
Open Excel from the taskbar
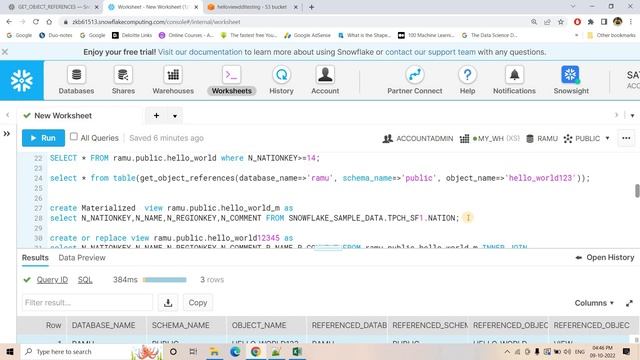(x=297, y=351)
